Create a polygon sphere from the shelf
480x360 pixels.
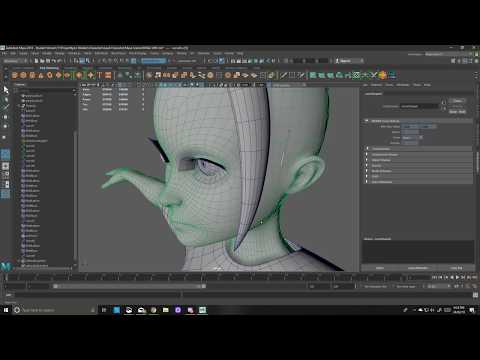pyautogui.click(x=14, y=75)
